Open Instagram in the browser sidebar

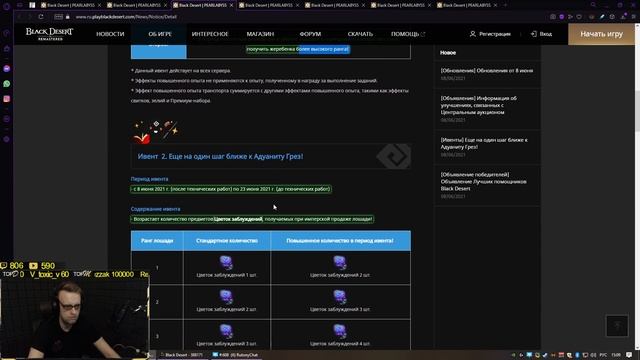[7, 99]
